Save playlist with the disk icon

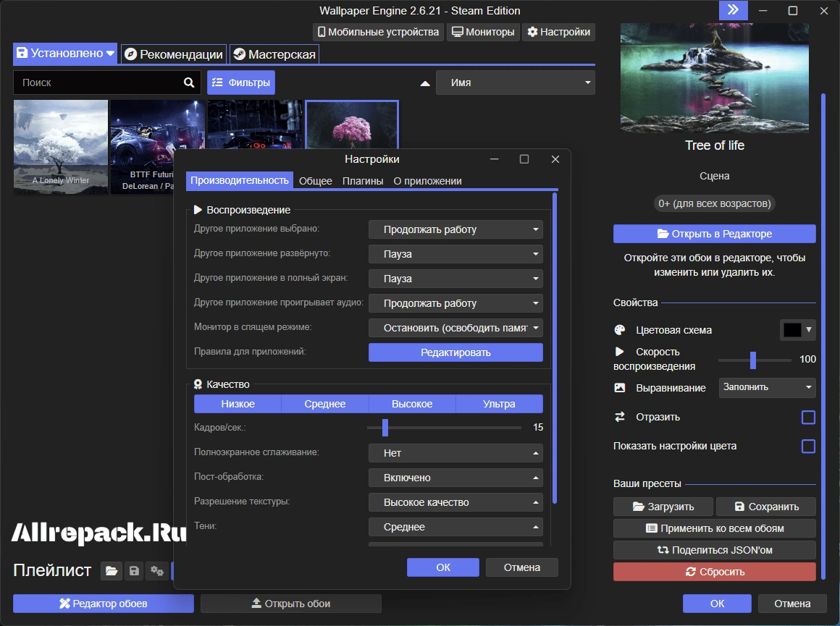pyautogui.click(x=134, y=571)
